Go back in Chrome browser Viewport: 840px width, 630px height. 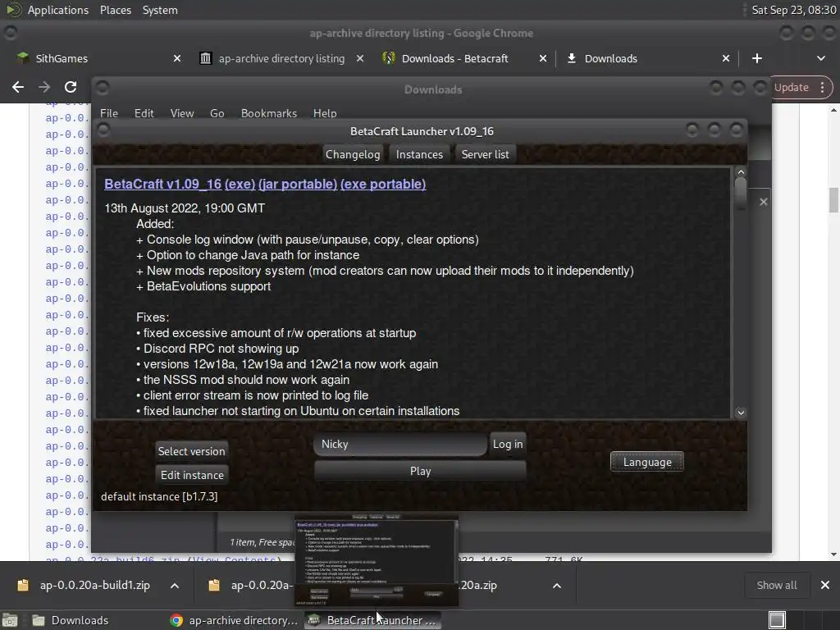point(18,87)
